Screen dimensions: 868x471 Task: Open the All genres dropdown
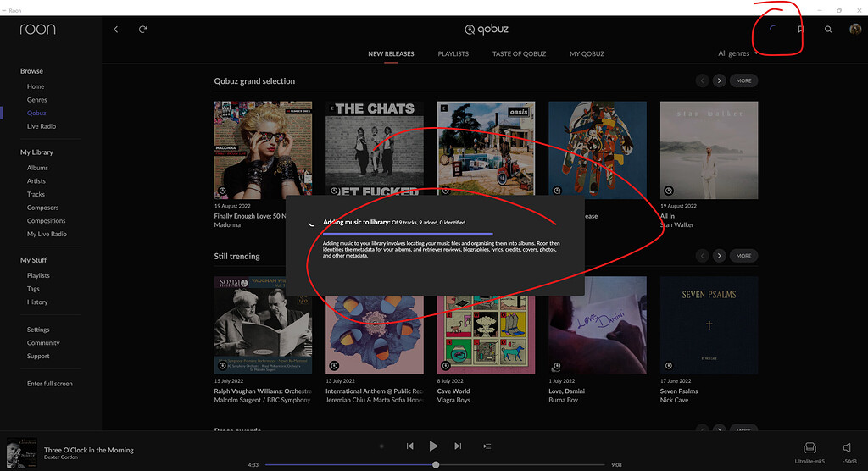737,53
